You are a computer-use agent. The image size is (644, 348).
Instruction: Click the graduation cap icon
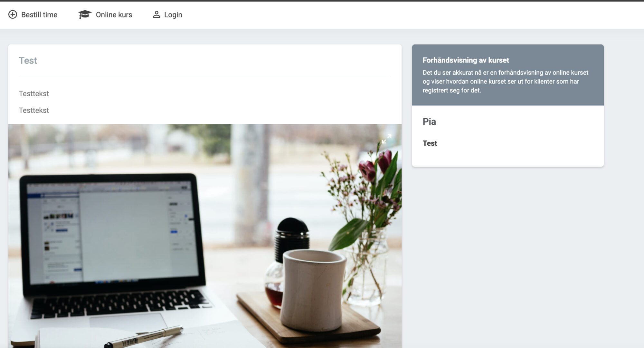tap(85, 15)
